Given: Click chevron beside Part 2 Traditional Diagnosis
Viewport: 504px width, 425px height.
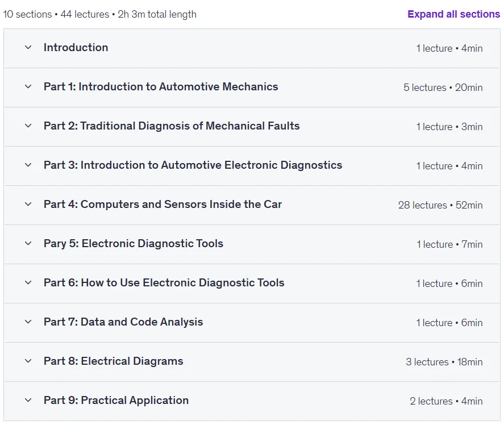Looking at the screenshot, I should click(28, 126).
